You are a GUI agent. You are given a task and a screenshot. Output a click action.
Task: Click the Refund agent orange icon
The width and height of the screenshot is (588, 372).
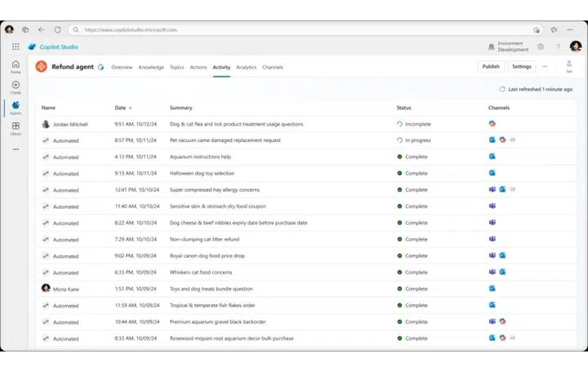[42, 67]
